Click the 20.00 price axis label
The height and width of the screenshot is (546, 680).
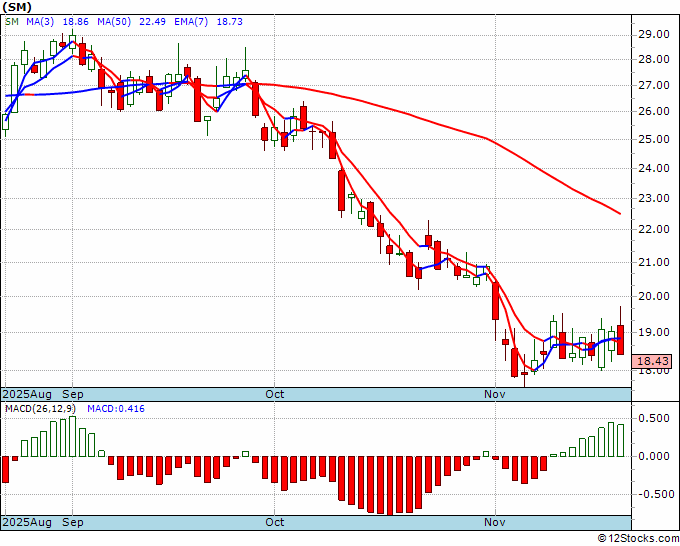click(654, 297)
